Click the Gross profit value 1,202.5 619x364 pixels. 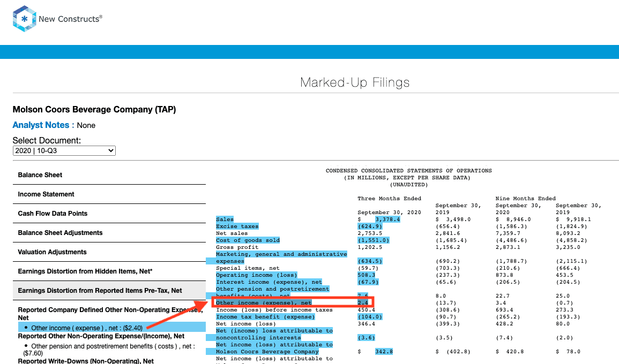click(x=370, y=247)
